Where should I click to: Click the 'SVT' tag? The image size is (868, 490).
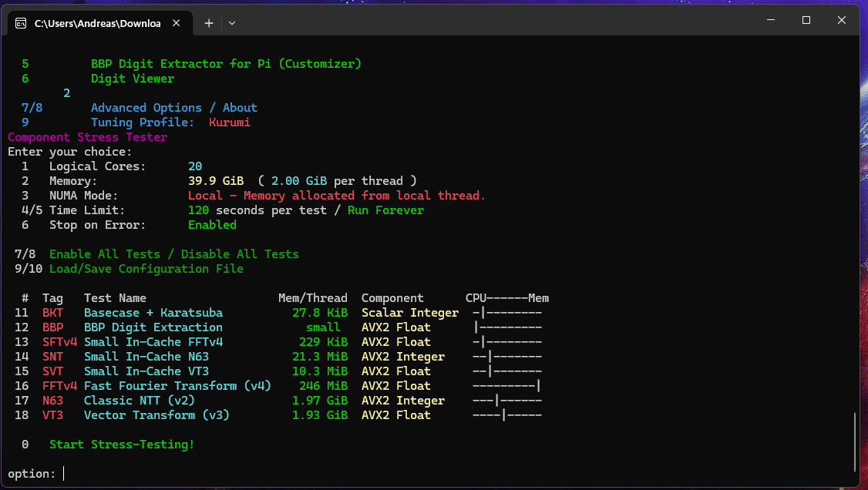[x=52, y=371]
